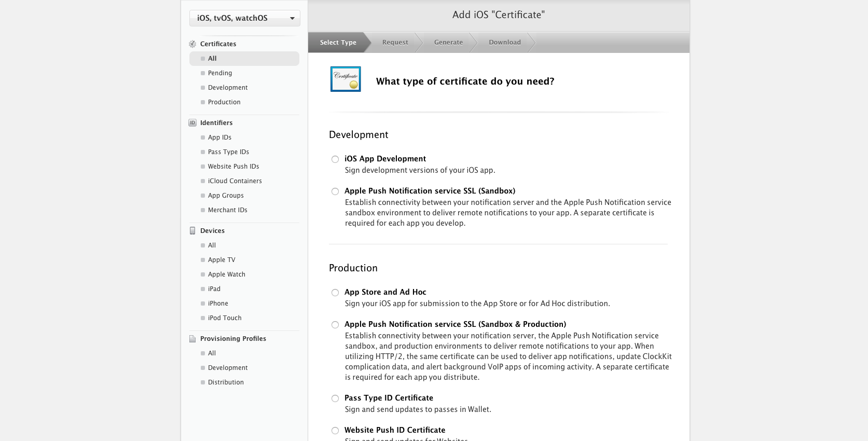Open All under Provisioning Profiles

coord(212,353)
